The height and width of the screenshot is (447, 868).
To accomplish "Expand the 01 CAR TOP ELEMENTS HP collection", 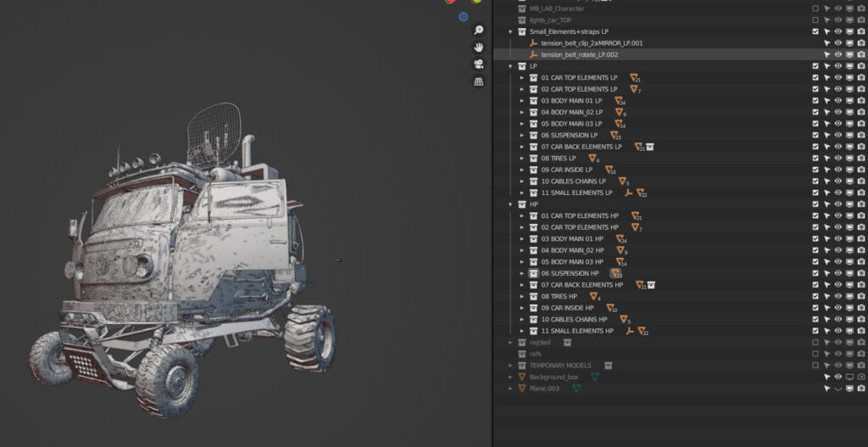I will (521, 216).
